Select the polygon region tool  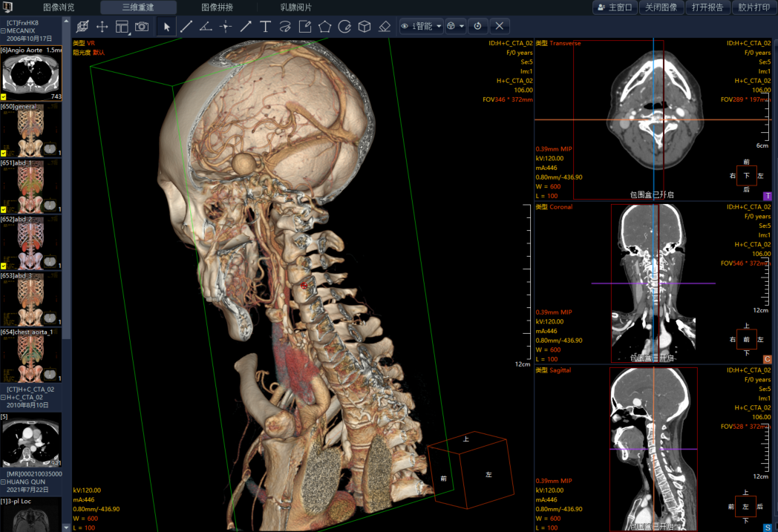tap(324, 27)
